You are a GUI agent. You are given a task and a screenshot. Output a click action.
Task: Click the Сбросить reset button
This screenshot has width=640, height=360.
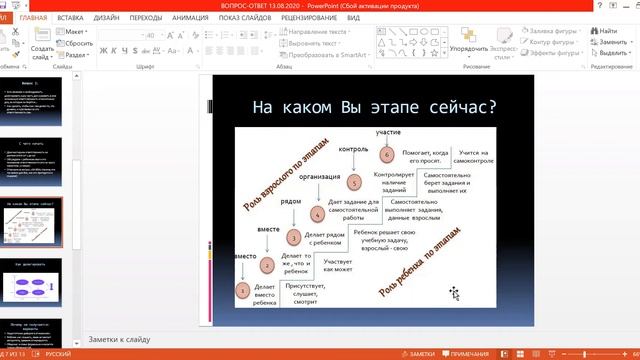coord(75,43)
